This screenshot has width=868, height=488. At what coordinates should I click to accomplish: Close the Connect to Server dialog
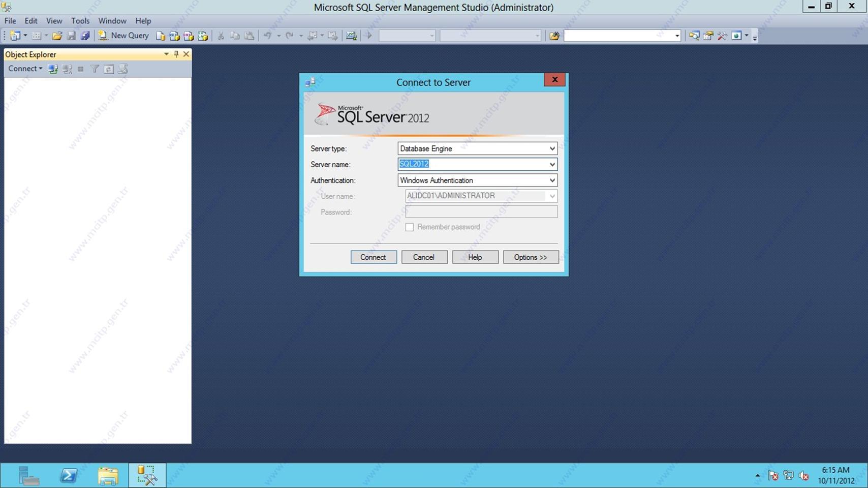coord(554,80)
